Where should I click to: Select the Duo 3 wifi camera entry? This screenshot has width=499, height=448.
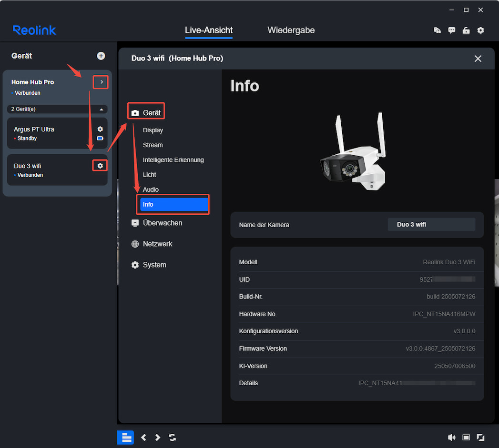click(57, 170)
